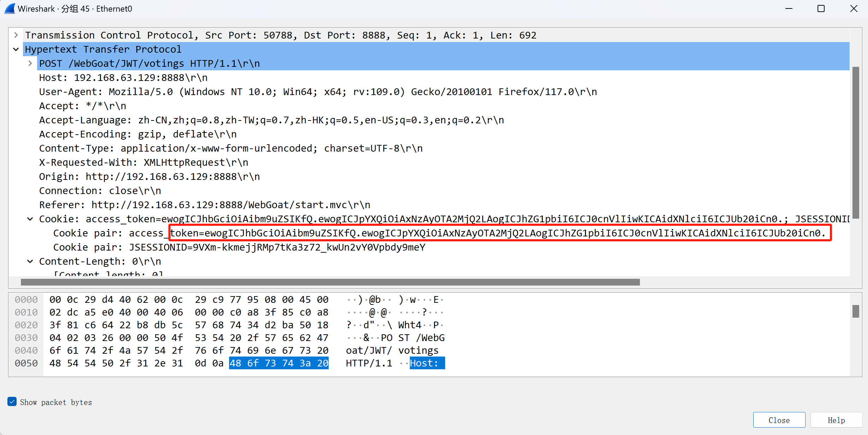This screenshot has height=435, width=868.
Task: Click the Close button
Action: [x=779, y=420]
